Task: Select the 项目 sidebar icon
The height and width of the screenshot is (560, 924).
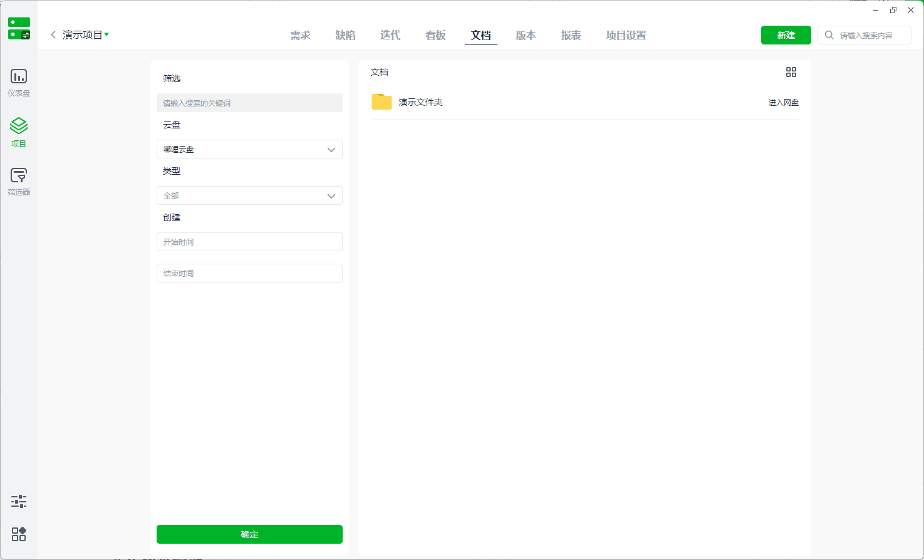Action: coord(19,132)
